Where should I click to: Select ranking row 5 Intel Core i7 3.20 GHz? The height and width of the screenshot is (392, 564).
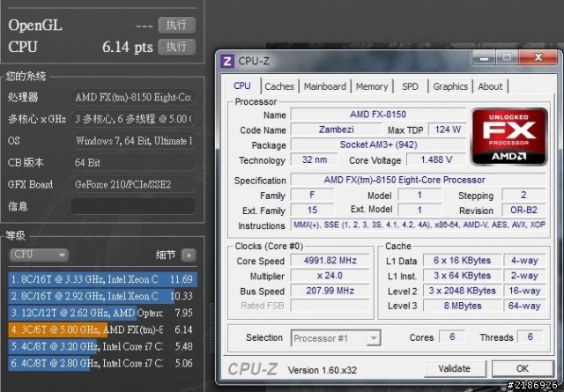[x=102, y=346]
